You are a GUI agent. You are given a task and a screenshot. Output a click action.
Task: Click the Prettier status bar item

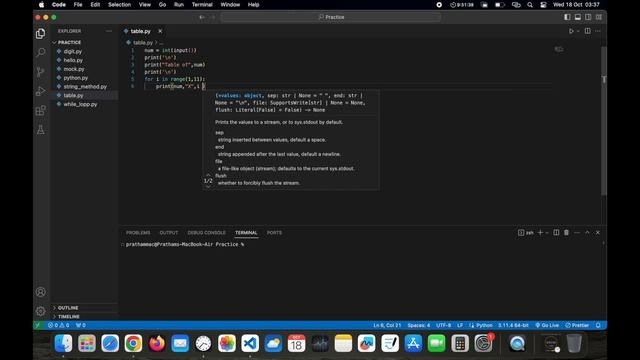(577, 325)
